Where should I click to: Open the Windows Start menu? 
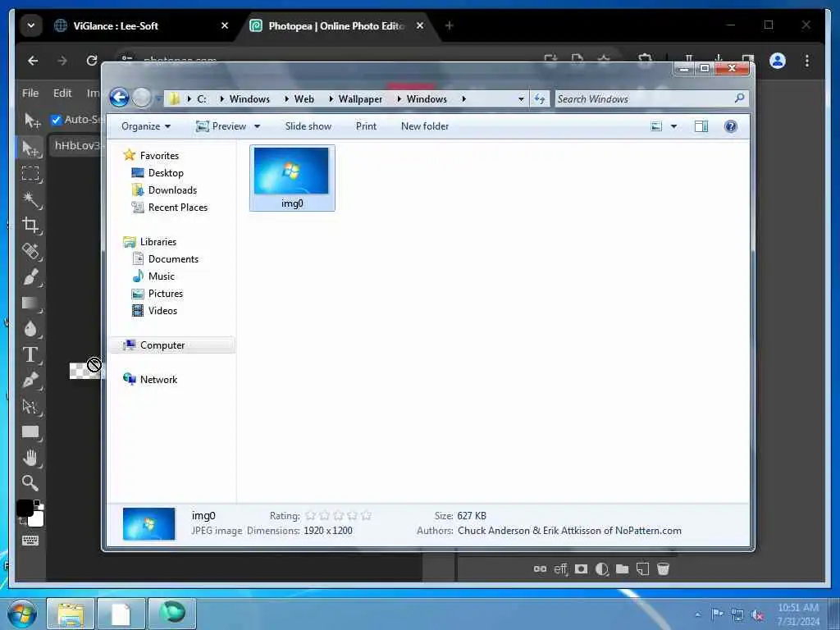[x=22, y=614]
